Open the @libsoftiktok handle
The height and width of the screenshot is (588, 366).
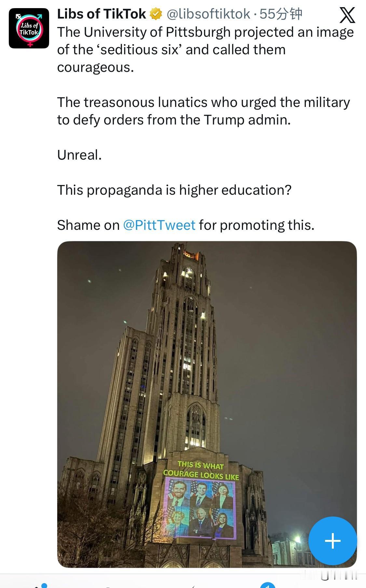(x=208, y=14)
